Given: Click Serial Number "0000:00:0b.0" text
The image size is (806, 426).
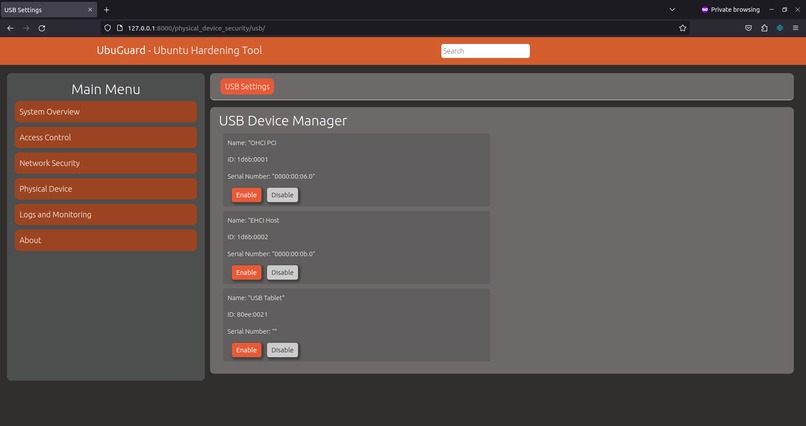Looking at the screenshot, I should click(x=271, y=254).
